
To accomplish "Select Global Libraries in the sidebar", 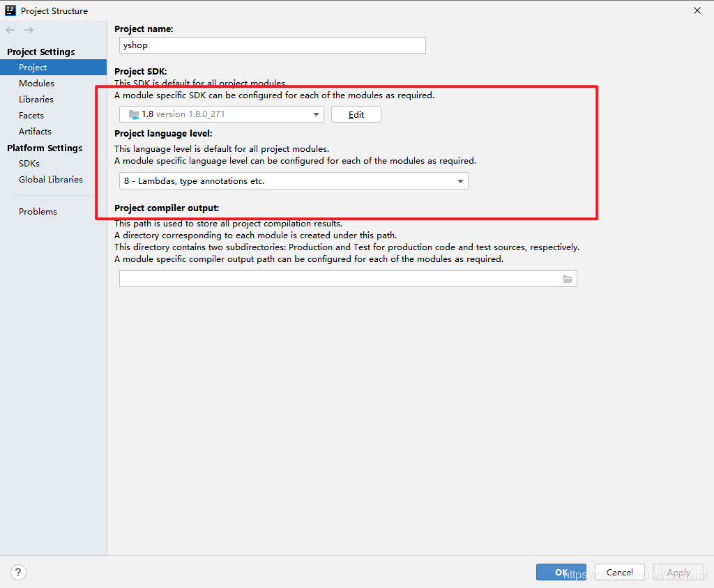I will pyautogui.click(x=50, y=179).
